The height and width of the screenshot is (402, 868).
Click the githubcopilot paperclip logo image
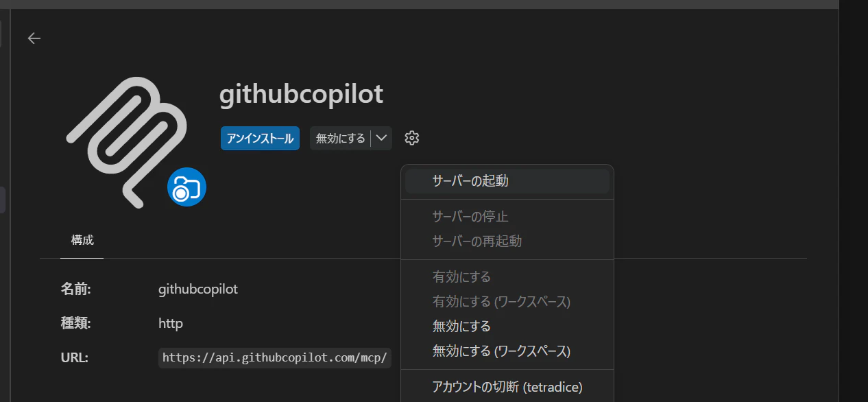127,142
